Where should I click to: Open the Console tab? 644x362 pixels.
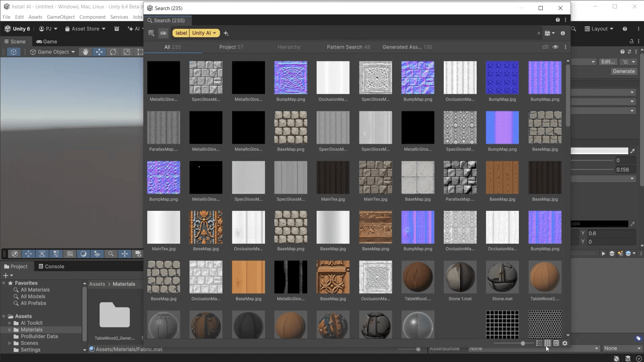(x=51, y=266)
